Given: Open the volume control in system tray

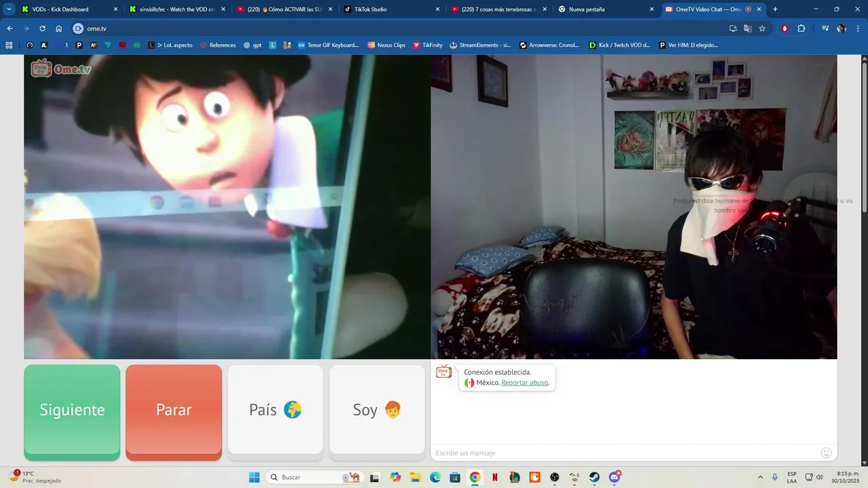Looking at the screenshot, I should click(x=819, y=477).
